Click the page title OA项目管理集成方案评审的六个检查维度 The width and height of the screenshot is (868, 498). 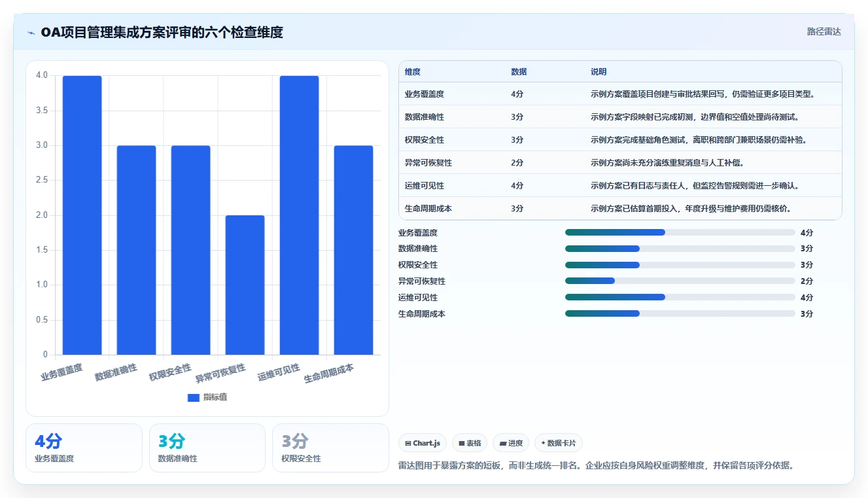coord(162,32)
